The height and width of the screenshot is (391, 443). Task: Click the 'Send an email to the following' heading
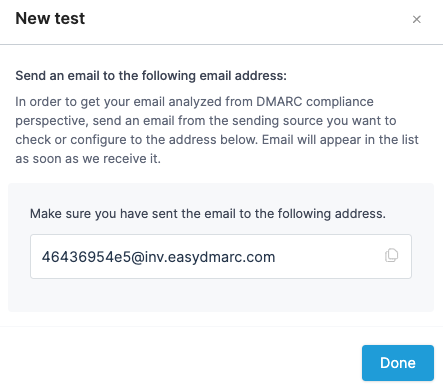tap(151, 76)
